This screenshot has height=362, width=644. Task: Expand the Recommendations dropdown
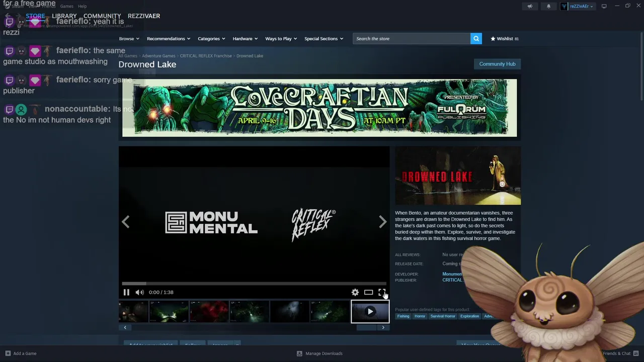click(x=169, y=39)
